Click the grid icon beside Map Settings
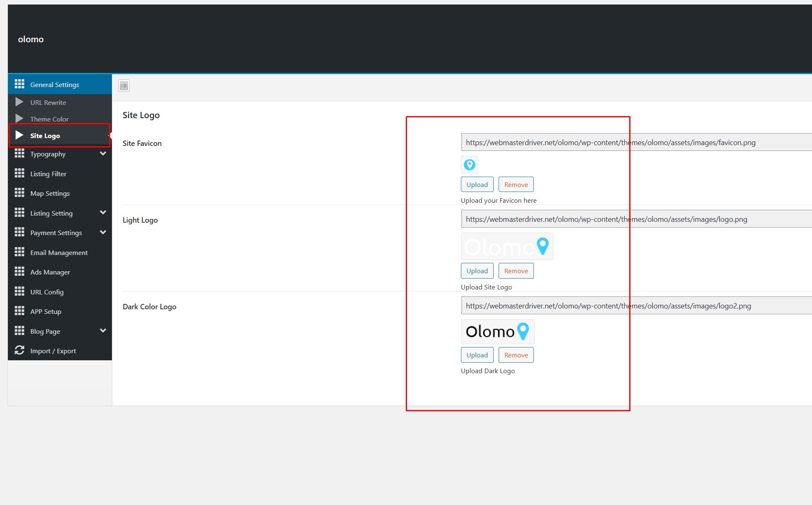 (19, 193)
